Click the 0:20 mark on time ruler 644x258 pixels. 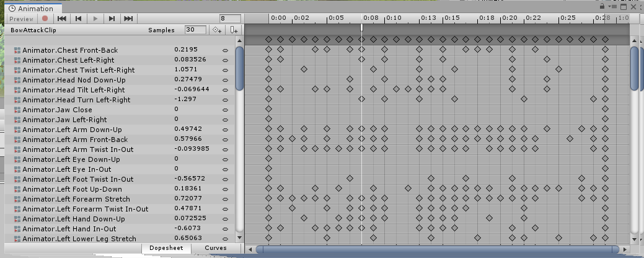(x=509, y=17)
